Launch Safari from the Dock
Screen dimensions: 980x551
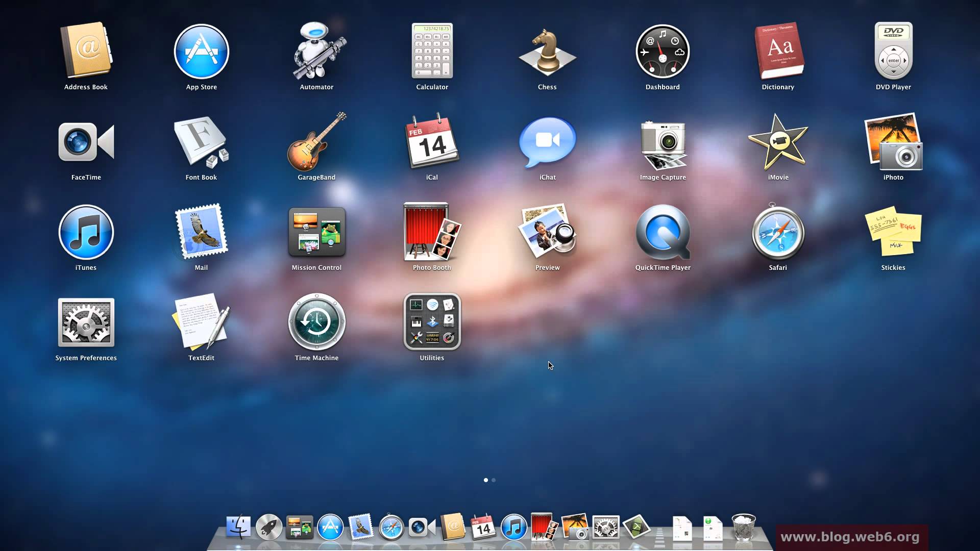point(391,527)
